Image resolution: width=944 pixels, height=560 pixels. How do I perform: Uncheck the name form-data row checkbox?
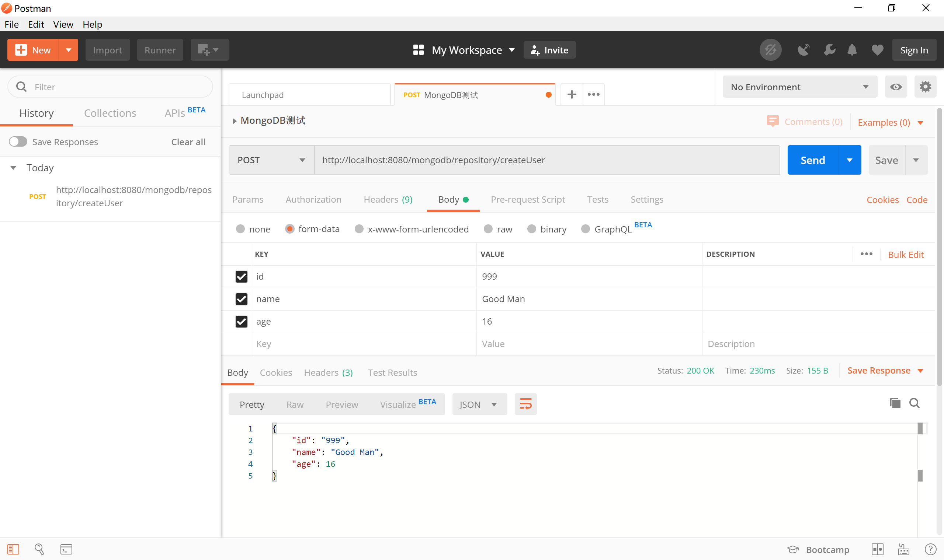click(241, 299)
